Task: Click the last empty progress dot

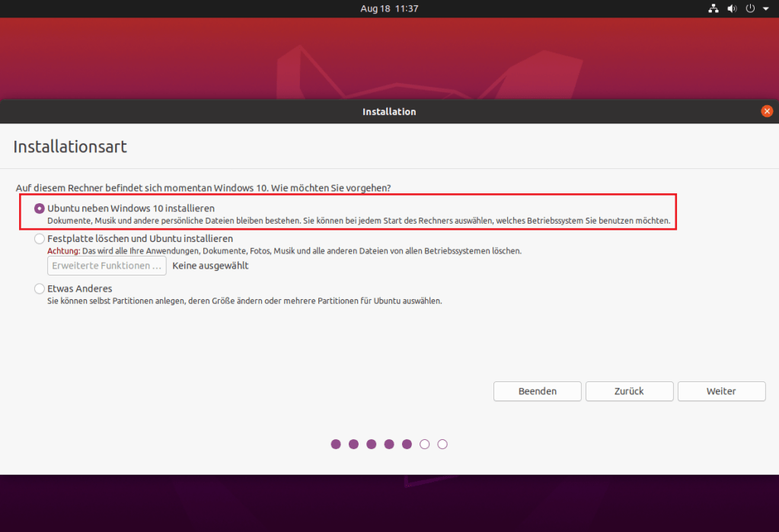Action: point(442,444)
